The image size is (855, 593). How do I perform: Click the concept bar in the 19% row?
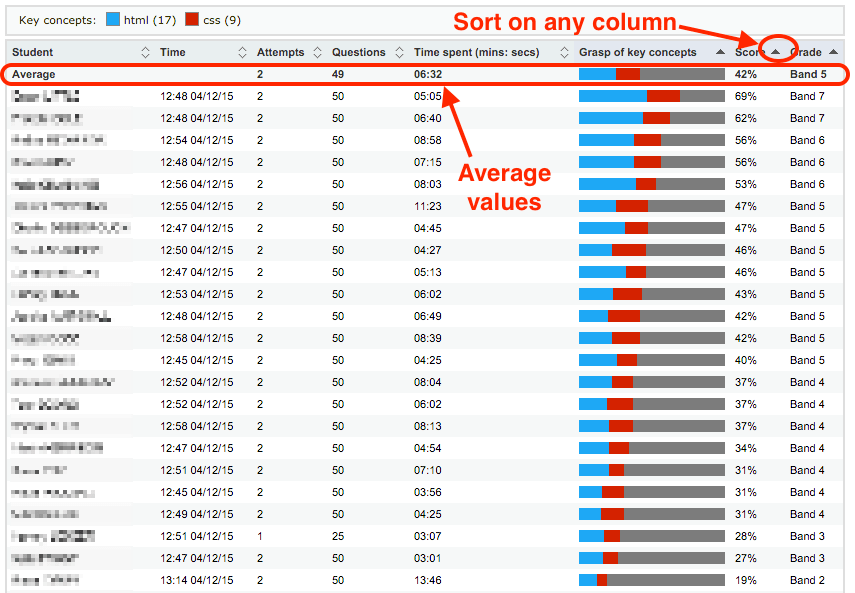tap(651, 580)
